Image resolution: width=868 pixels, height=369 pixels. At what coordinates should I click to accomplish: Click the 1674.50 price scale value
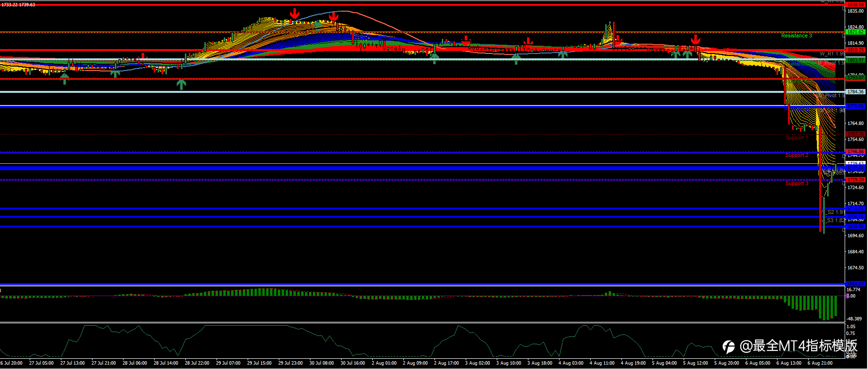tap(855, 268)
